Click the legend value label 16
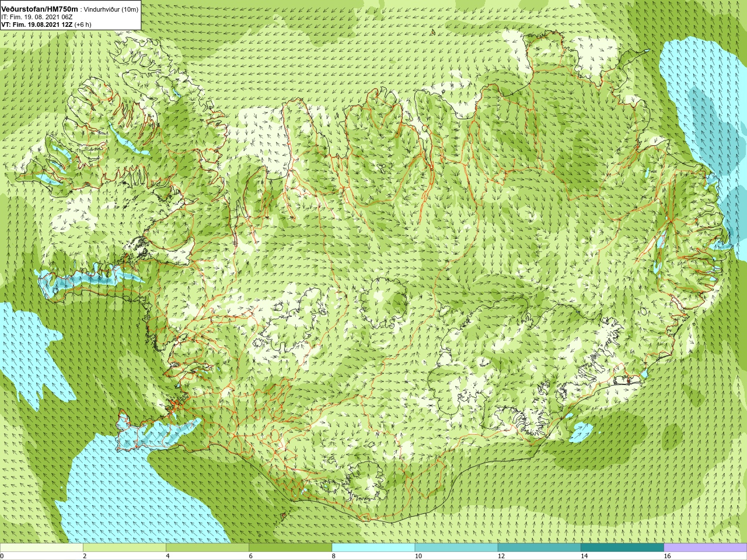 click(668, 556)
